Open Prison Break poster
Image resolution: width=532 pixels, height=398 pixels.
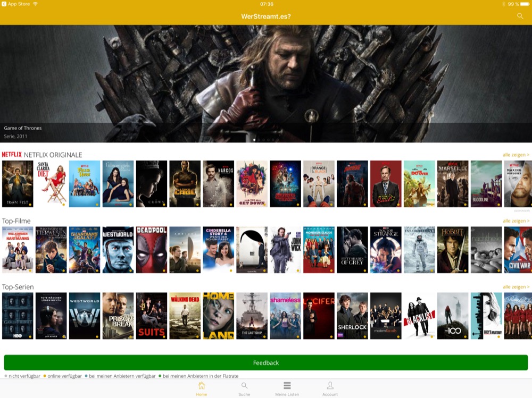pyautogui.click(x=118, y=316)
